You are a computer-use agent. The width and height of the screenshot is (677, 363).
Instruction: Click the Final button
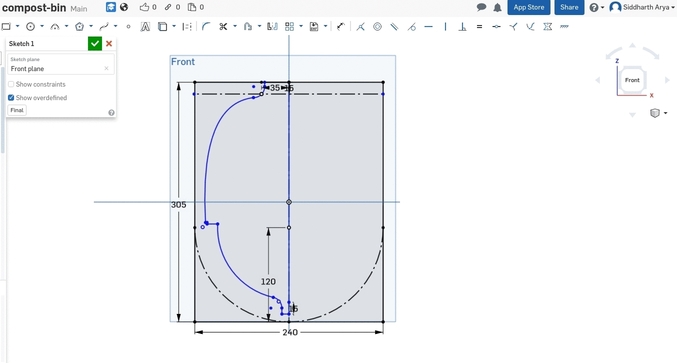[x=17, y=110]
